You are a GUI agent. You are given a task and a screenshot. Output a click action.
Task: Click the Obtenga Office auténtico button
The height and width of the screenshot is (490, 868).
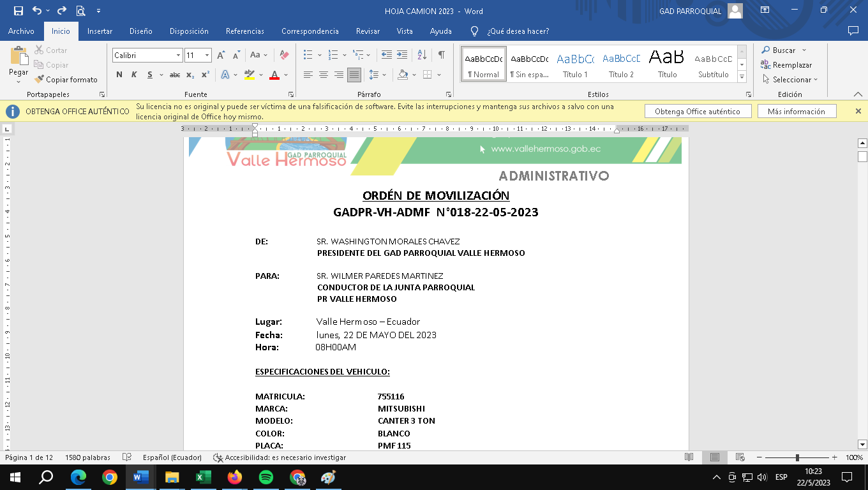click(697, 111)
